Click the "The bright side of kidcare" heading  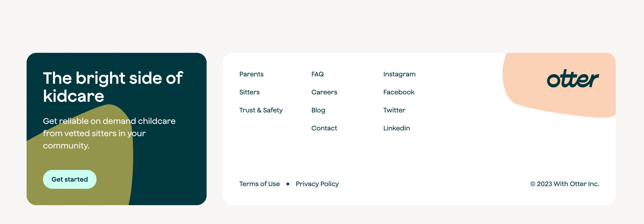[x=113, y=87]
